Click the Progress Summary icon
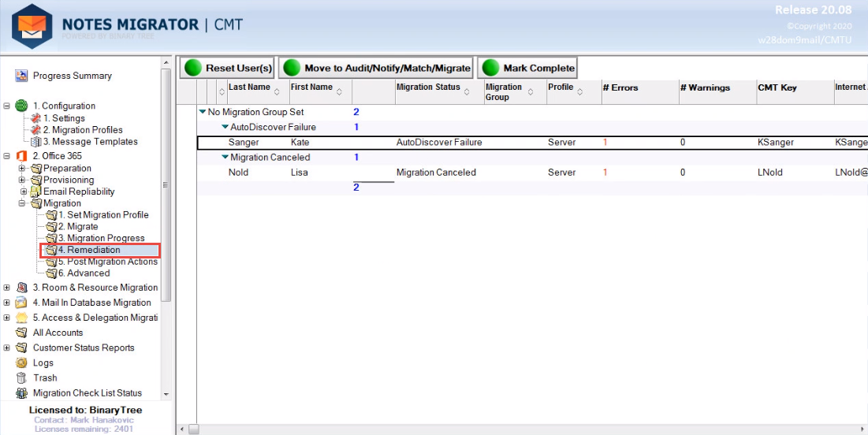The width and height of the screenshot is (868, 435). point(21,76)
